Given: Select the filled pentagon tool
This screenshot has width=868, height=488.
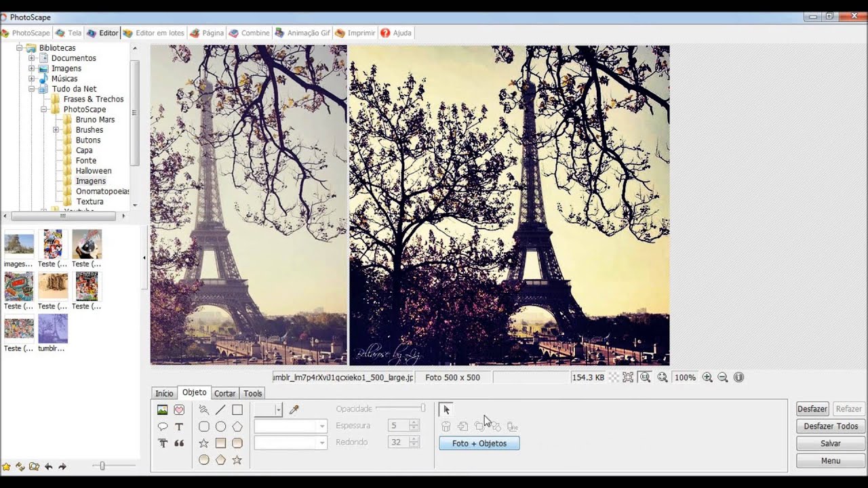Looking at the screenshot, I should (x=220, y=460).
